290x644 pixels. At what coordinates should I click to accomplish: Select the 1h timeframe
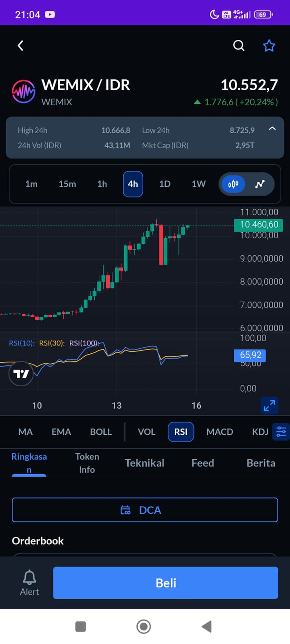102,184
